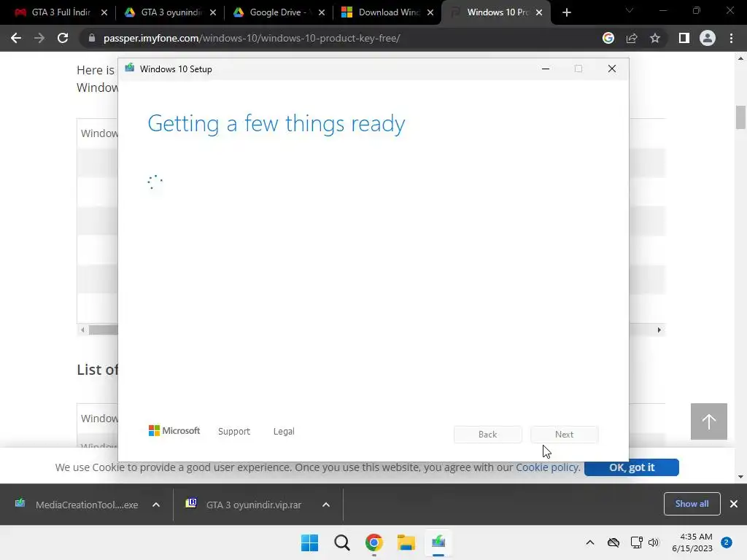
Task: Click the scroll-to-top arrow button
Action: [x=709, y=421]
